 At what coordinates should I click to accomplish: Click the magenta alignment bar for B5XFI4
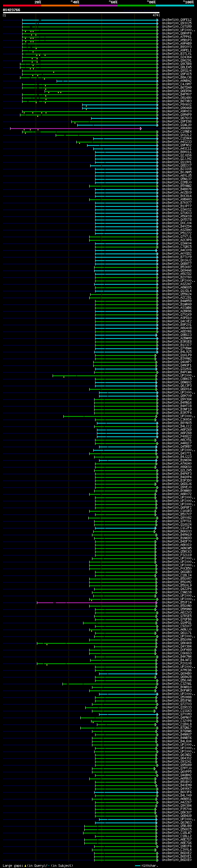coord(97,603)
